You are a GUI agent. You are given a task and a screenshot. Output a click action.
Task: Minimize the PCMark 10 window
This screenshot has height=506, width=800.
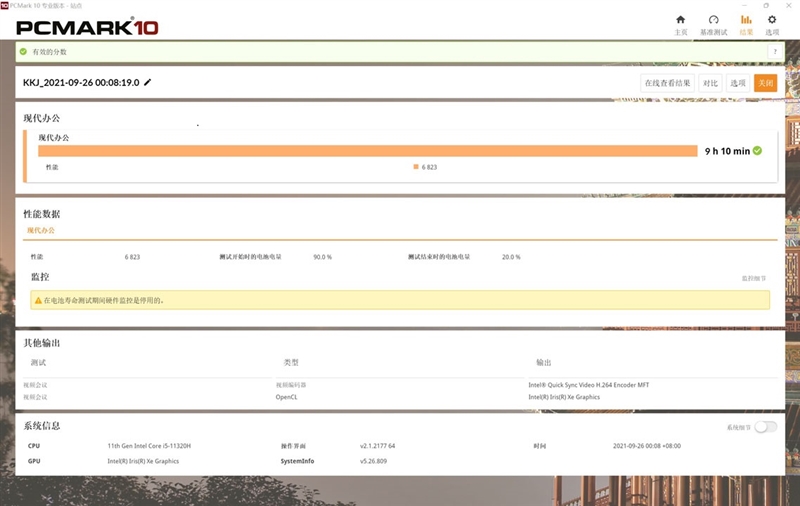pos(743,6)
